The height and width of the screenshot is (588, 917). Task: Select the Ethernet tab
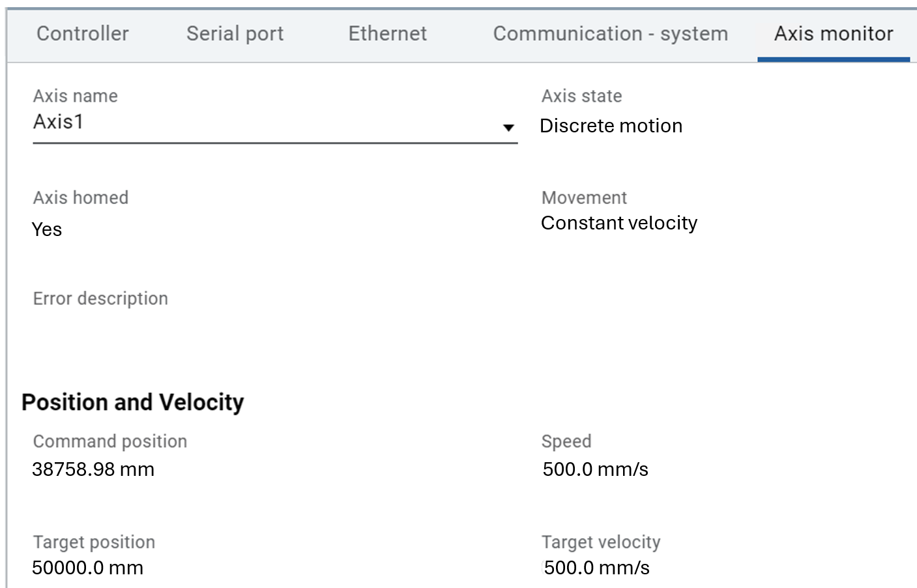(387, 34)
